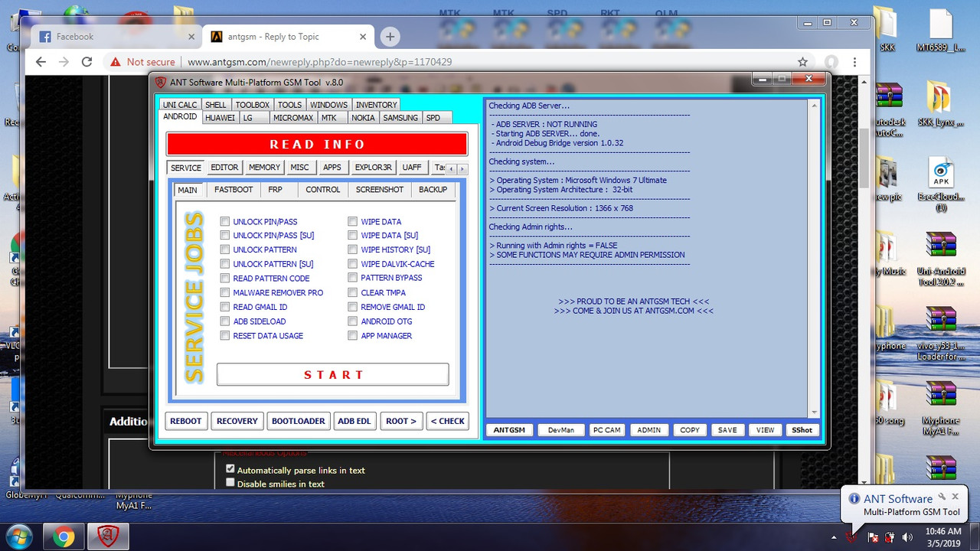
Task: Open the SCREENSHOT sub-tab
Action: coord(380,190)
